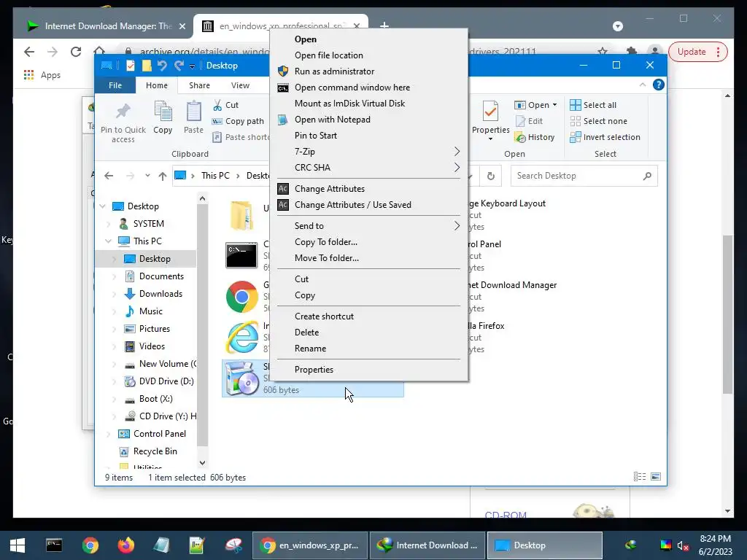Click navigation pane scroll down arrow
Viewport: 747px width, 560px height.
pos(203,462)
